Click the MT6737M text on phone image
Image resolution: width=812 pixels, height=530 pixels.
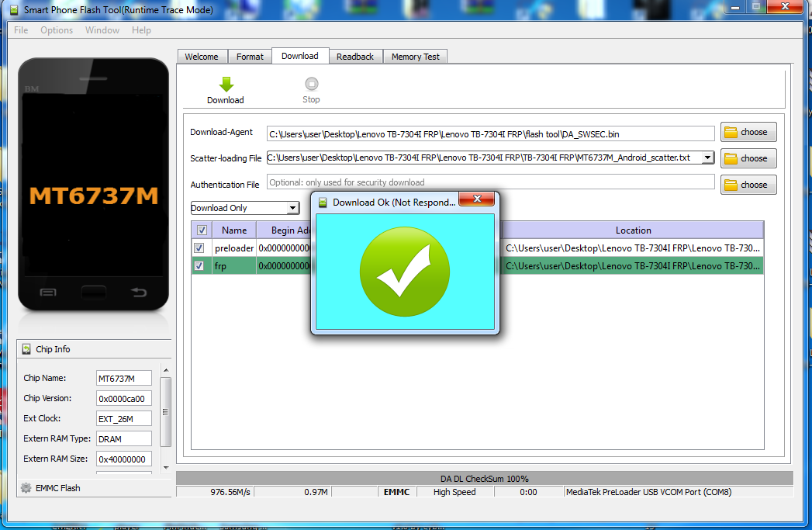[x=94, y=196]
